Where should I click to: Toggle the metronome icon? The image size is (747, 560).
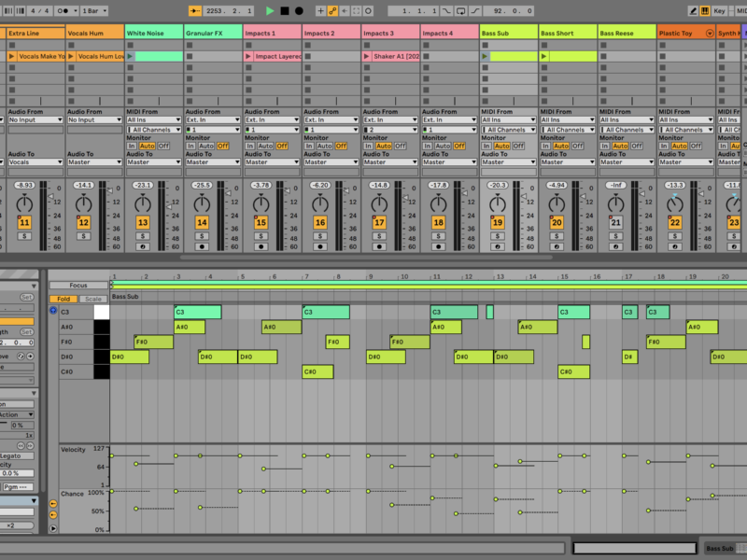point(64,10)
